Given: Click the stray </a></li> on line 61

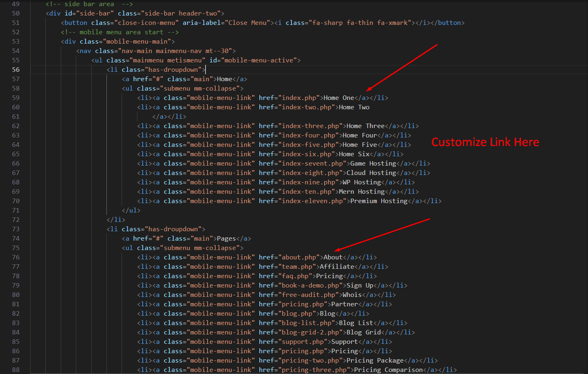Looking at the screenshot, I should (x=169, y=117).
